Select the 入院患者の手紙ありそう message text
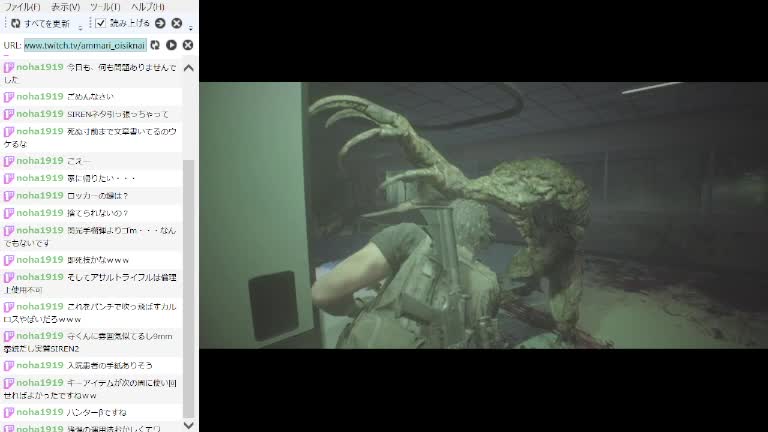 click(x=110, y=365)
